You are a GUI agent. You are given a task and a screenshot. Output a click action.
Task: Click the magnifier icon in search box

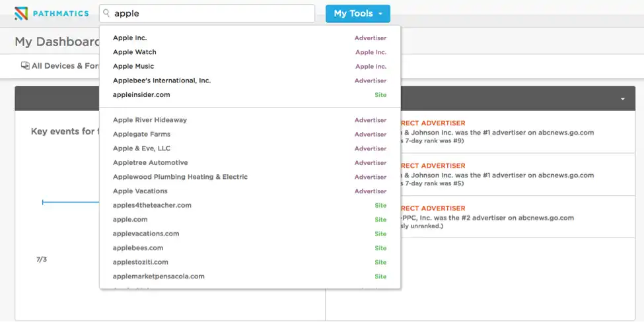point(106,14)
